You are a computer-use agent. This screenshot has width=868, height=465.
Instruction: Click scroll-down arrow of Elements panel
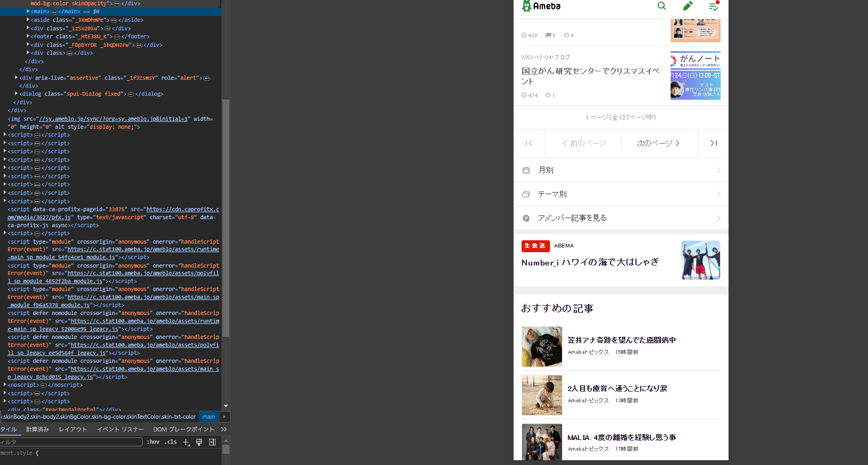pyautogui.click(x=226, y=406)
